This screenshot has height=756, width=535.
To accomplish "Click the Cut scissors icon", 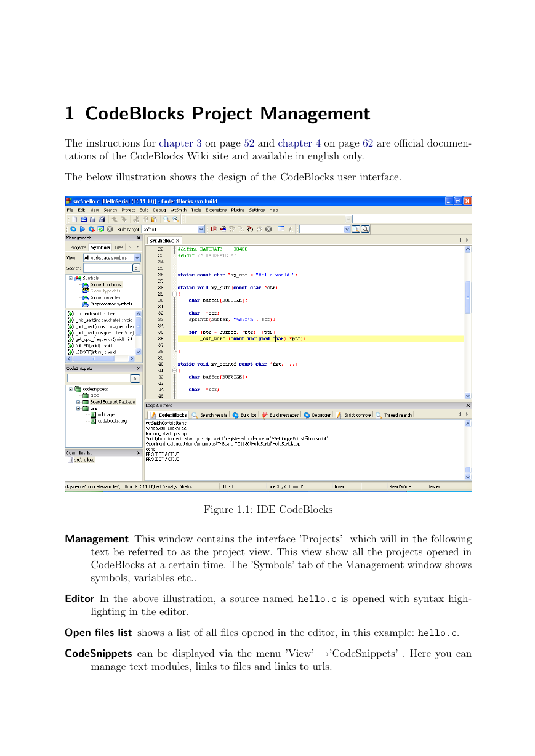I will pos(136,219).
